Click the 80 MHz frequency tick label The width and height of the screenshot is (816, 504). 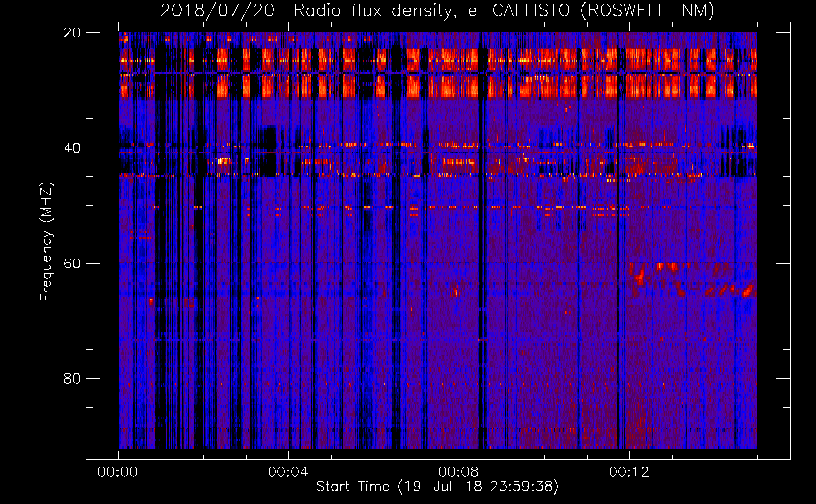[x=72, y=379]
